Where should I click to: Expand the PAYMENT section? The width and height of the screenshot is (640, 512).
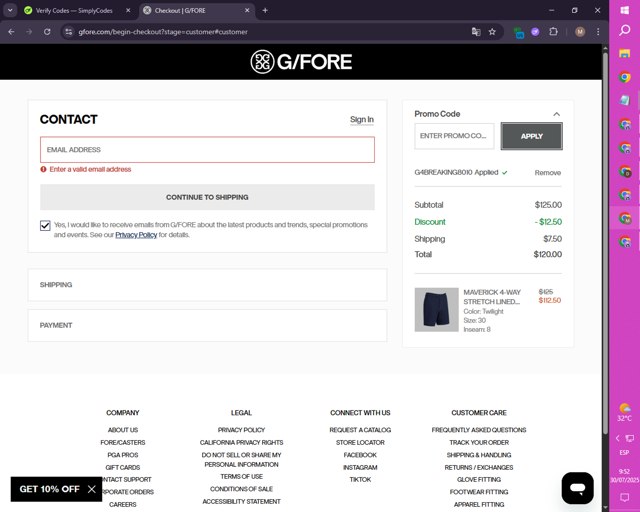point(207,325)
